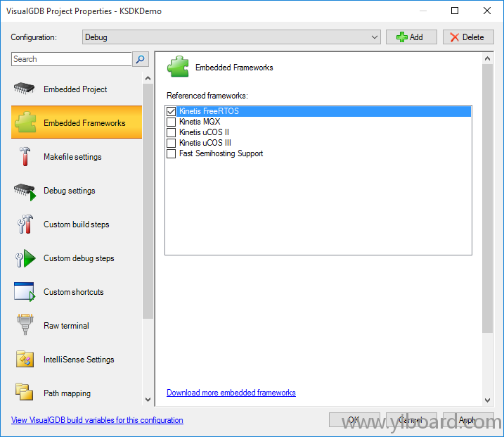
Task: Tick the Kinetis uCOS III checkbox
Action: click(x=171, y=143)
